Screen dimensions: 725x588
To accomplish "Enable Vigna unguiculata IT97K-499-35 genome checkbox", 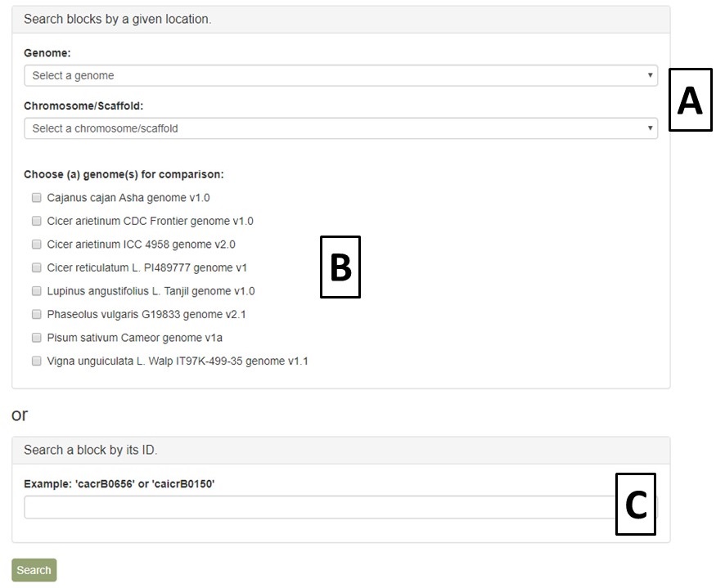I will (x=37, y=361).
